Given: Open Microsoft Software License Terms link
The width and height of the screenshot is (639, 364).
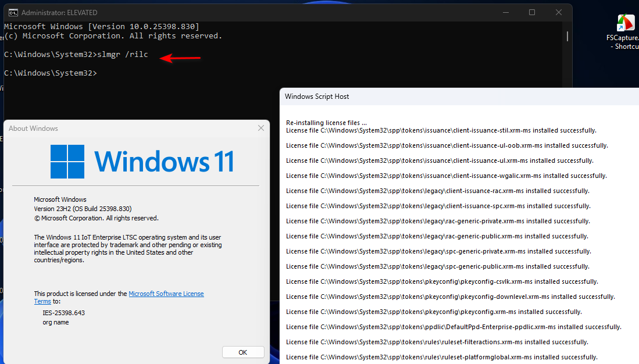Looking at the screenshot, I should 119,298.
